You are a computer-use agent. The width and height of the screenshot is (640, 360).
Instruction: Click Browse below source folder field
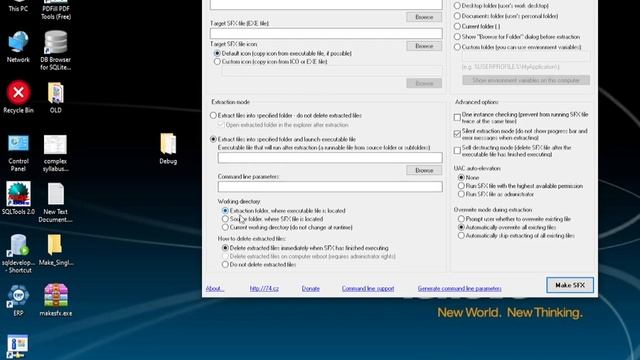424,17
